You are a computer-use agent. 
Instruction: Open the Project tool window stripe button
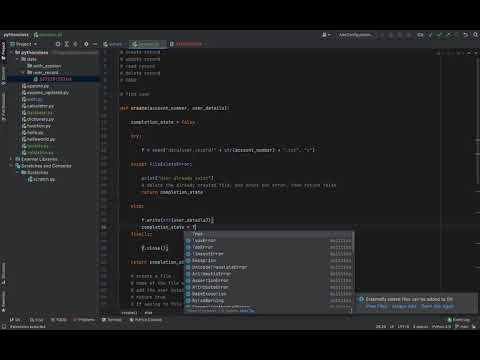(x=3, y=51)
